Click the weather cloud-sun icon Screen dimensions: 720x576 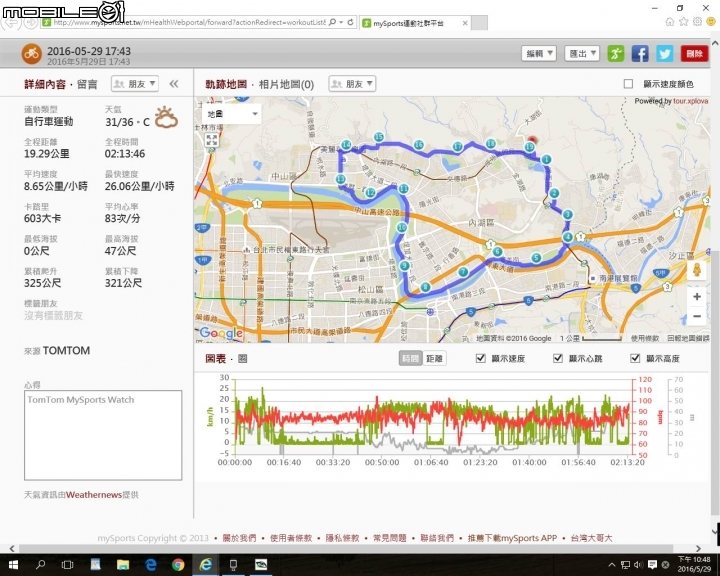pos(166,117)
